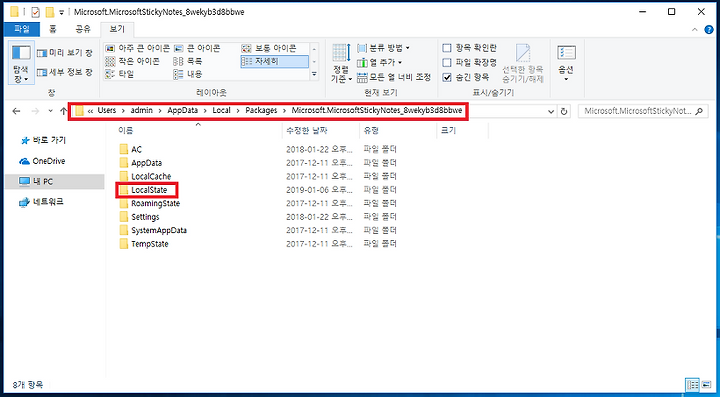Open the blue help question mark

coord(709,29)
